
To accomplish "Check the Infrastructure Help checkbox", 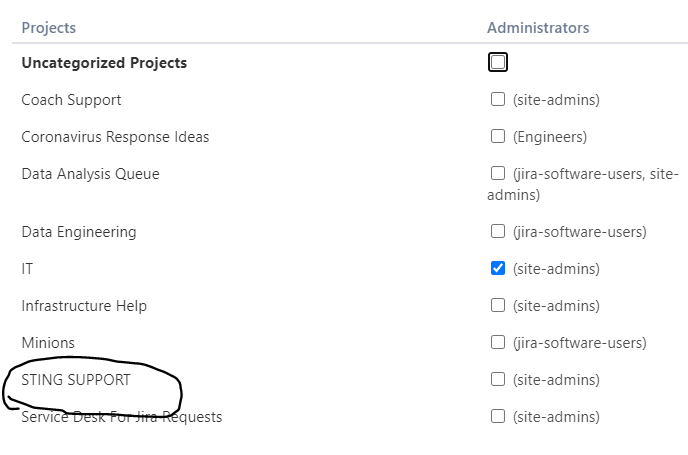I will pos(498,305).
